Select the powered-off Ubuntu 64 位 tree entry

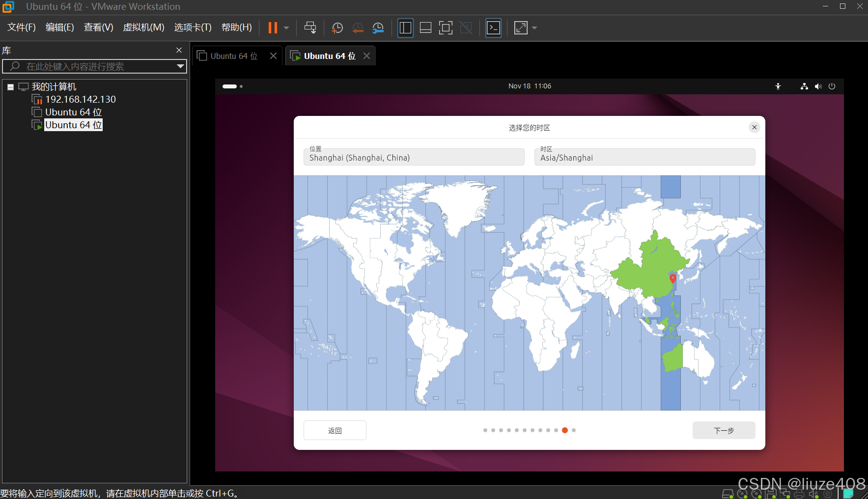[74, 112]
